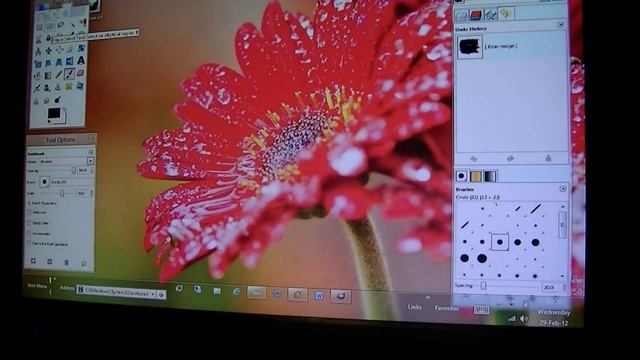640x360 pixels.
Task: Click the Scale value spin field
Action: tap(81, 193)
